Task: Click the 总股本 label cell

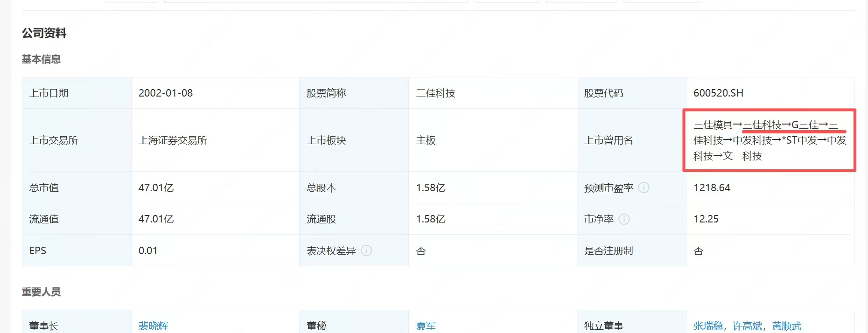Action: (x=354, y=187)
